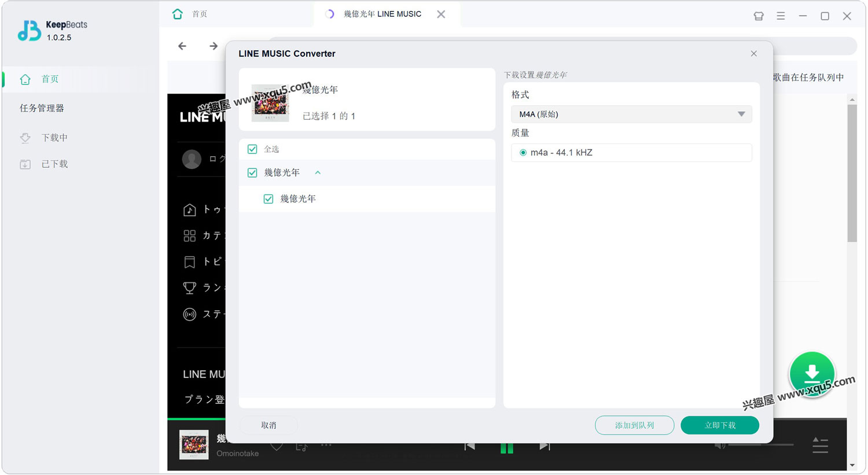Pause playback in the LINE MUSIC player
Viewport: 868px width, 475px height.
tap(507, 447)
